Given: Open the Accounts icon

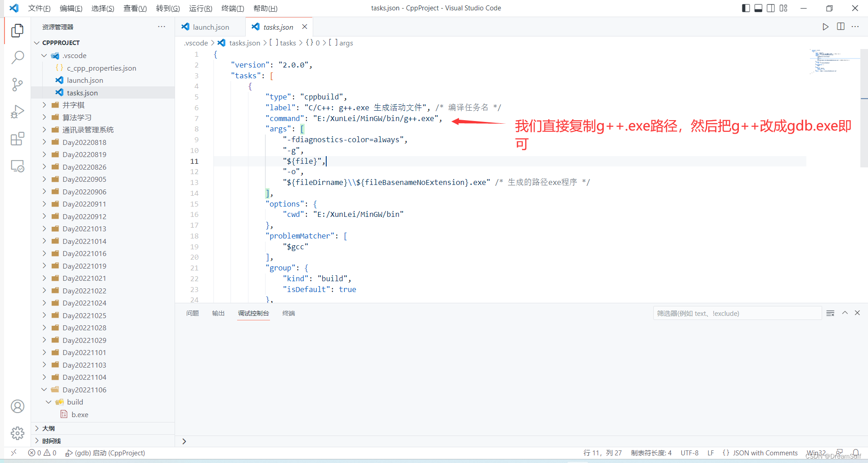Looking at the screenshot, I should click(x=17, y=406).
